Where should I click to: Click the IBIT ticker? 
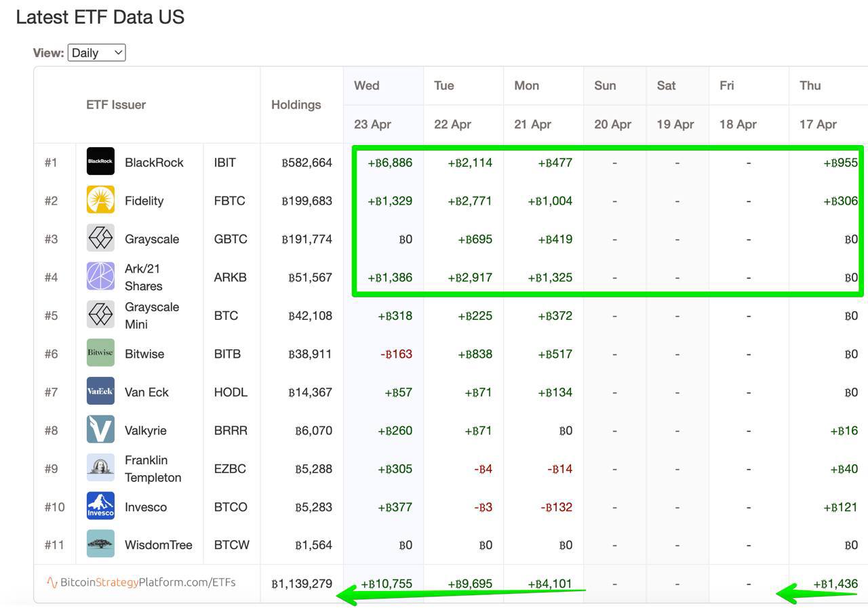coord(225,162)
